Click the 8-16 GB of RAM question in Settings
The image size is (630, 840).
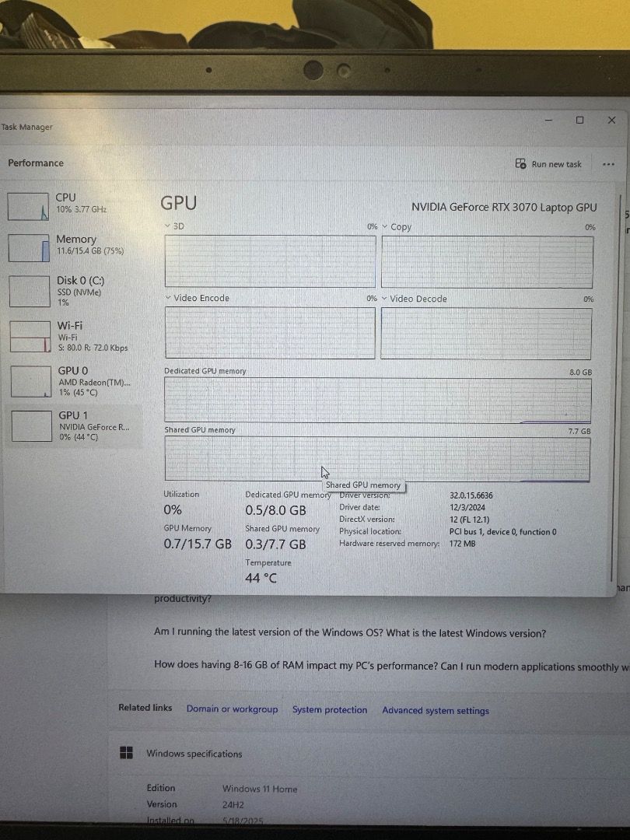coord(391,666)
